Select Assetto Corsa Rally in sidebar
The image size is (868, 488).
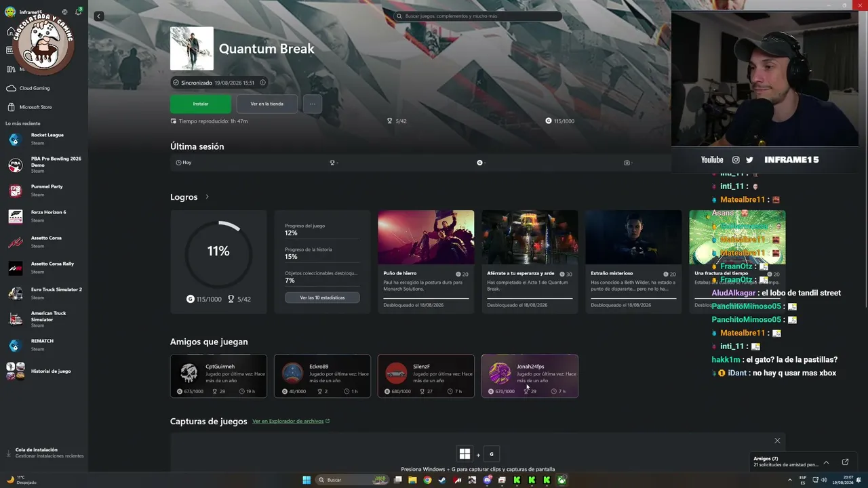point(44,268)
